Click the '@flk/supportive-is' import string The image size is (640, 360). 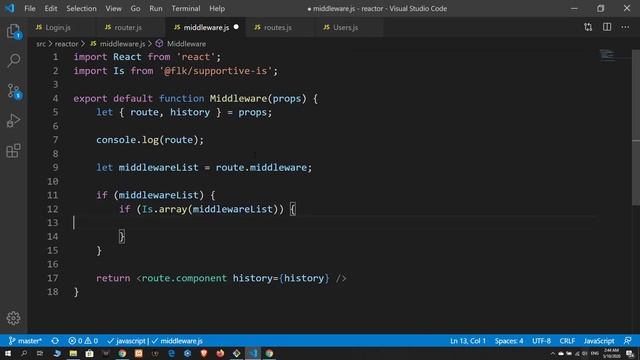[x=216, y=71]
